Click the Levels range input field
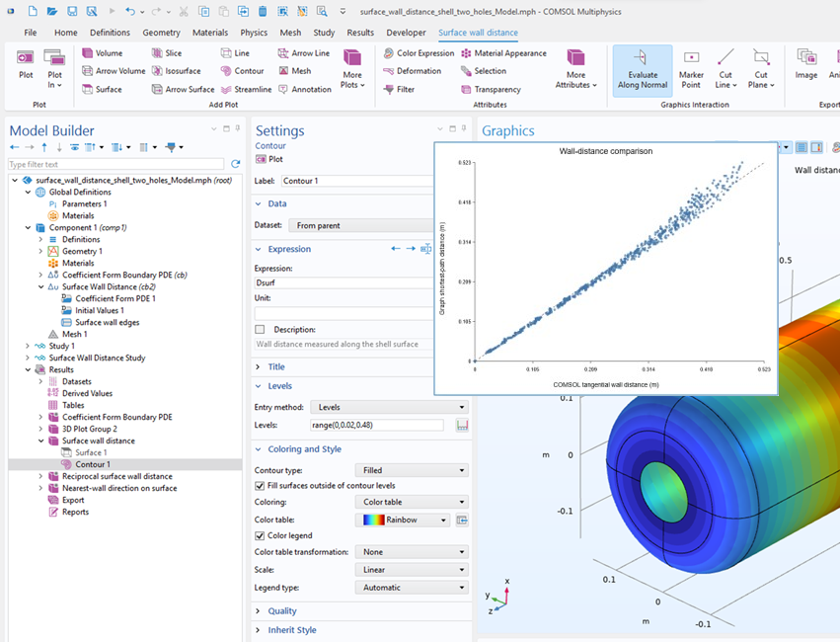This screenshot has height=642, width=840. coord(377,425)
